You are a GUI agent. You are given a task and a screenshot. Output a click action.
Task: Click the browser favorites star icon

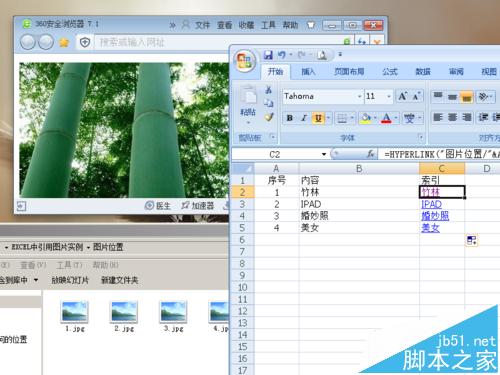tap(64, 42)
